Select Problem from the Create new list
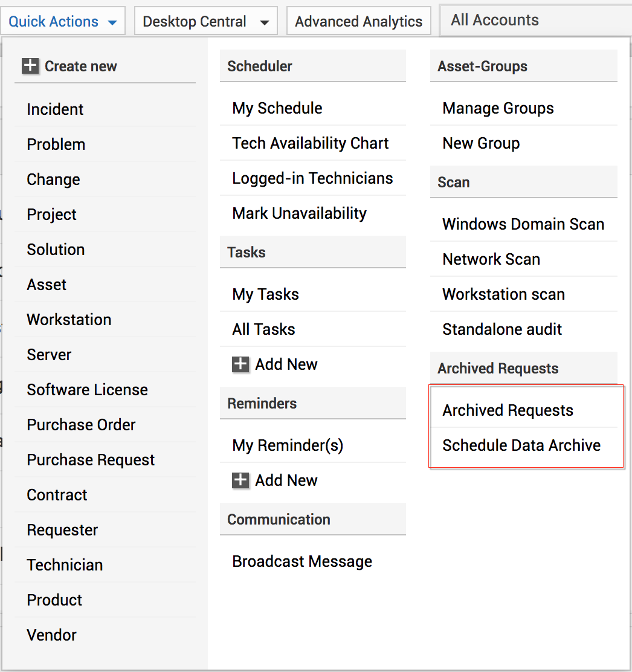The height and width of the screenshot is (672, 632). tap(56, 144)
